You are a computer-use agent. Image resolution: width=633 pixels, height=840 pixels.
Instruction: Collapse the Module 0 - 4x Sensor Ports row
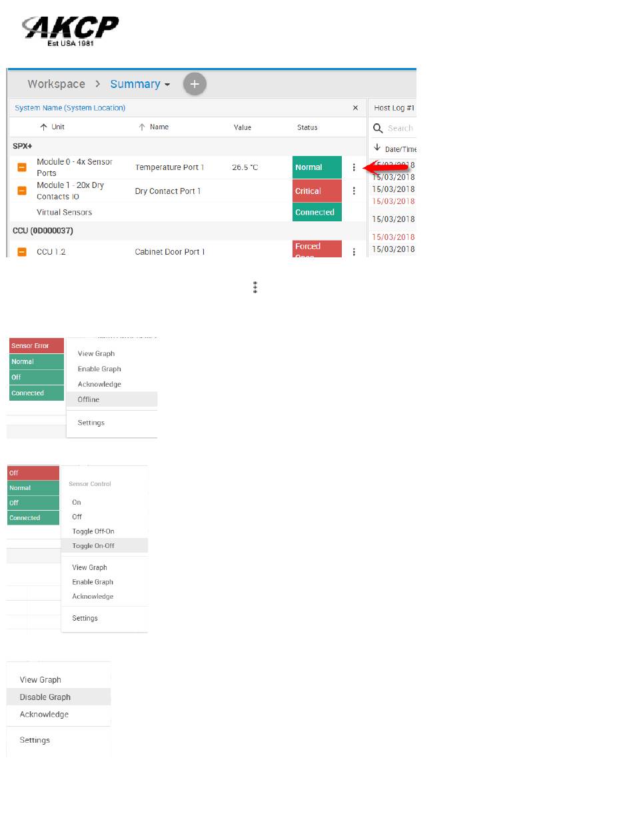[x=22, y=167]
